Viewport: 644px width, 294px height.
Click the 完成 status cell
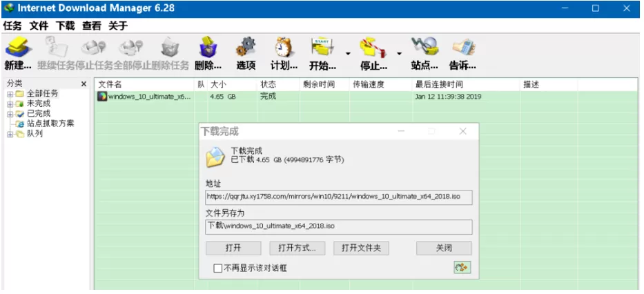pyautogui.click(x=269, y=97)
